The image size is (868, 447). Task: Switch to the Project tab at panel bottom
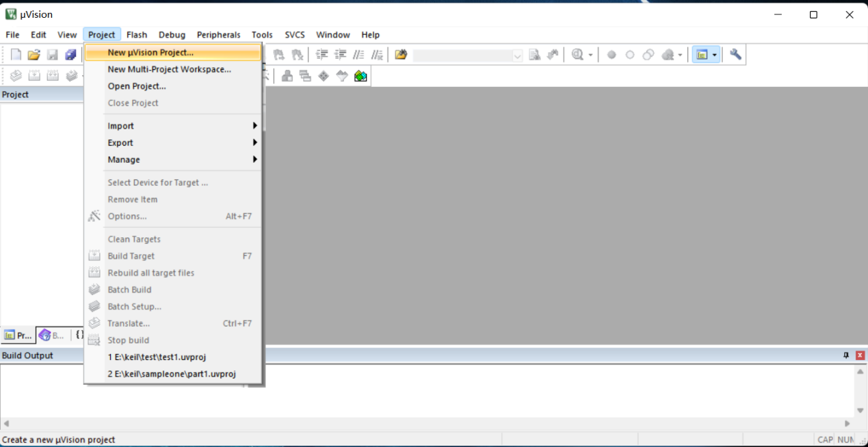[18, 335]
